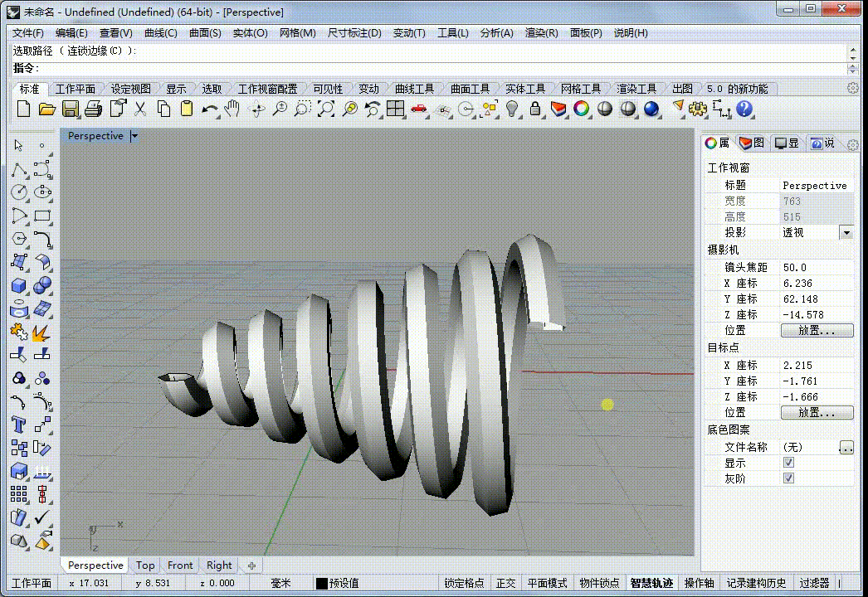868x597 pixels.
Task: Click the file name browse ... button
Action: 846,447
